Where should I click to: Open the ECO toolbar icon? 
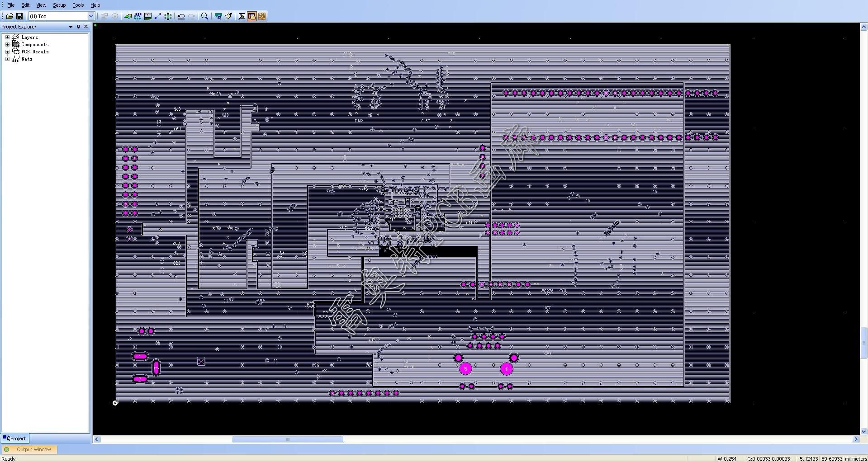(x=158, y=16)
